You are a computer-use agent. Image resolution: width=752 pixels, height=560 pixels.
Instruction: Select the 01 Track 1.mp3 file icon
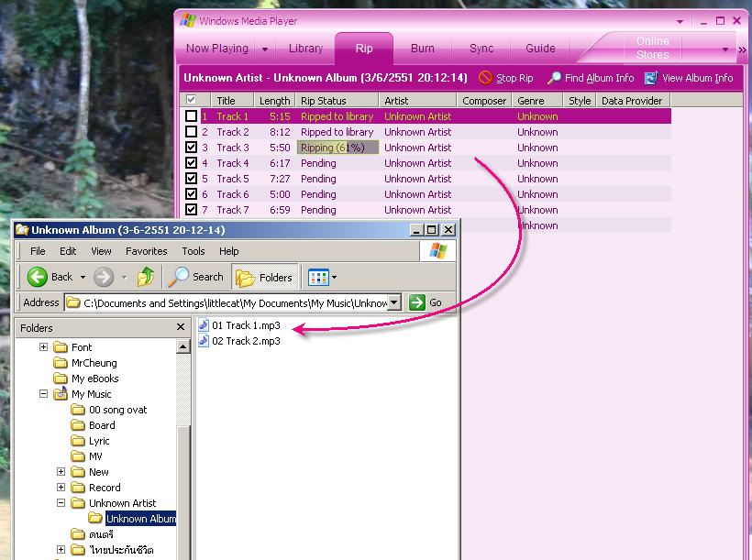[x=204, y=325]
